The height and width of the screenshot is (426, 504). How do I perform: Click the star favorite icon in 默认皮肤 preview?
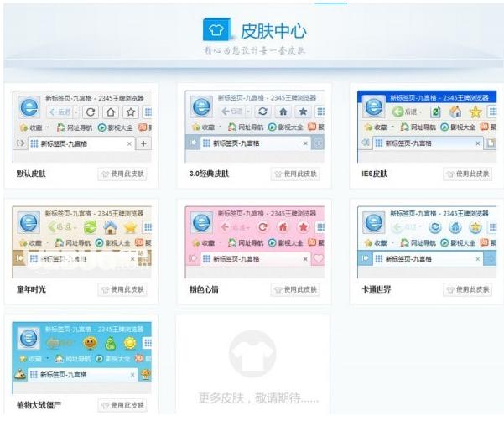131,112
